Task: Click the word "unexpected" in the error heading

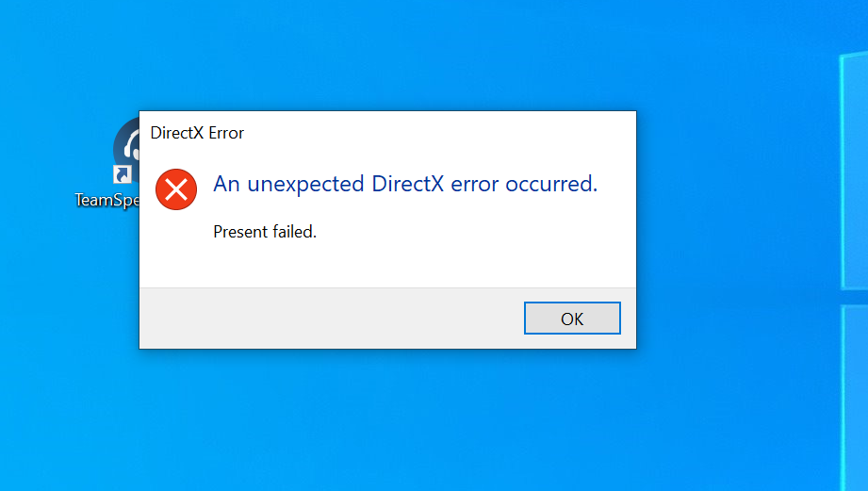Action: point(305,185)
